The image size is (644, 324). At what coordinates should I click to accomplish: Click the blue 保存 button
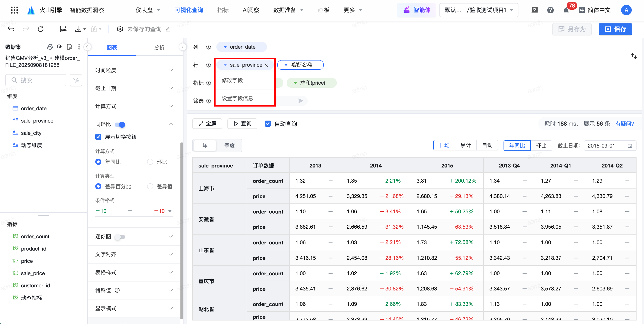[615, 29]
